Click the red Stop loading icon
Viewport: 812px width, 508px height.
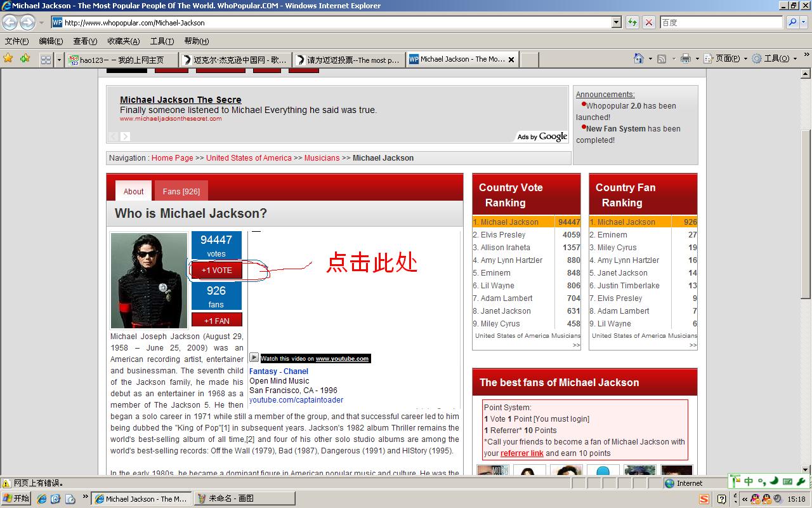point(648,22)
